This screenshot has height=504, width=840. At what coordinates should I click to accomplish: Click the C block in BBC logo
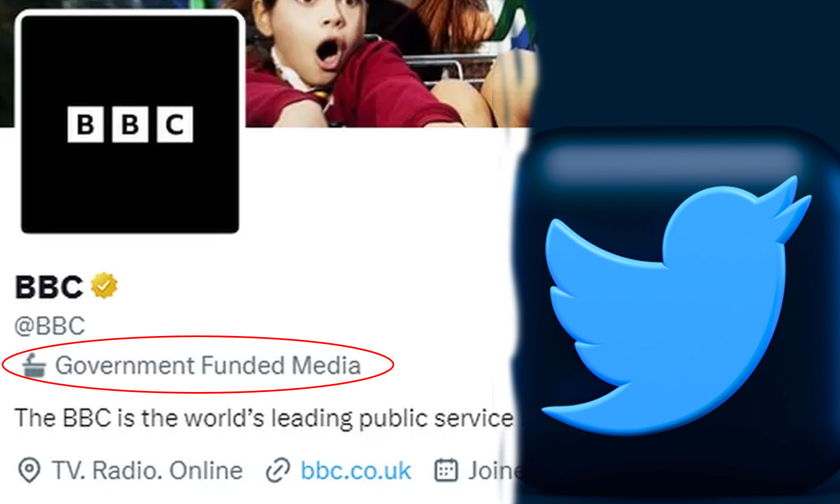175,124
